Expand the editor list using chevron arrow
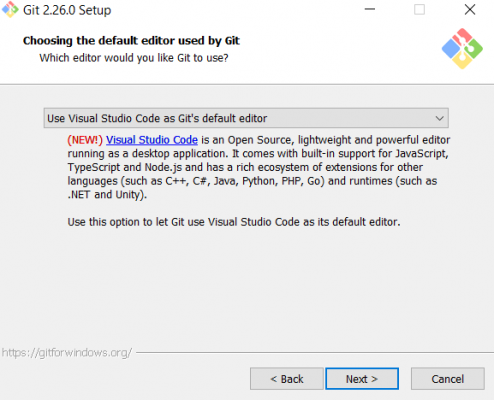 tap(439, 118)
